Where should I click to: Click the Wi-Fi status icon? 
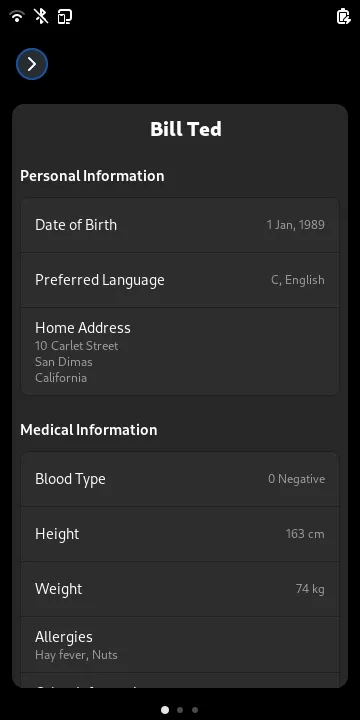(x=17, y=17)
